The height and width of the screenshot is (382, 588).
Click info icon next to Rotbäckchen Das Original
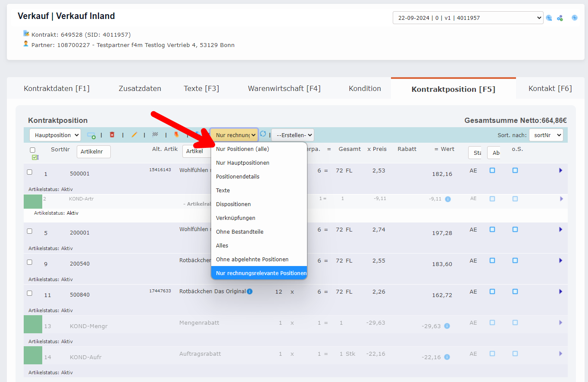tap(250, 291)
